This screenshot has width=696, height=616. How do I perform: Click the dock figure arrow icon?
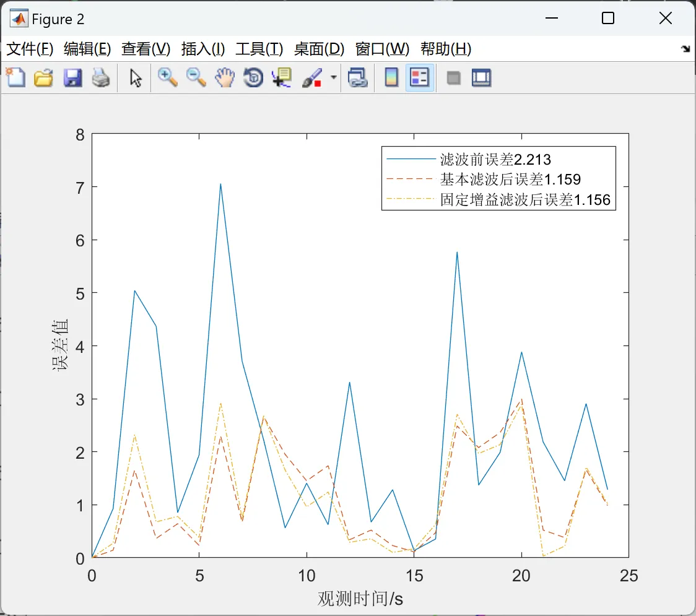[686, 49]
